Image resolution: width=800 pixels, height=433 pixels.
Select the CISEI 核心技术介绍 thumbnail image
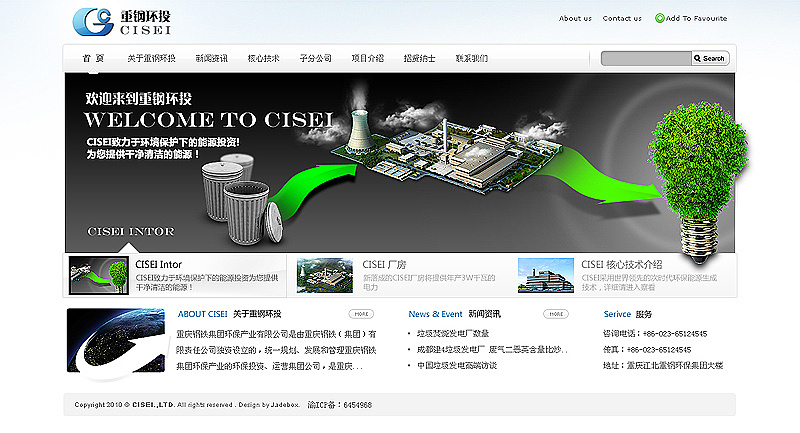pyautogui.click(x=546, y=275)
